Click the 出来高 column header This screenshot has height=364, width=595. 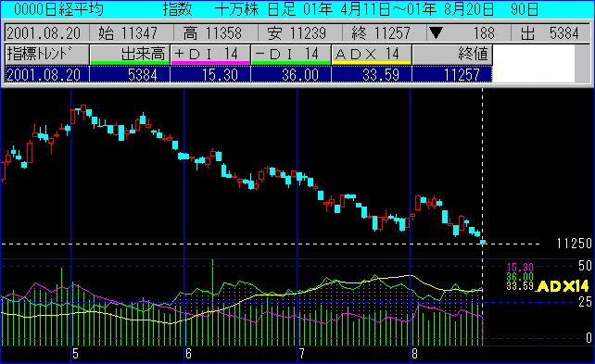[130, 55]
